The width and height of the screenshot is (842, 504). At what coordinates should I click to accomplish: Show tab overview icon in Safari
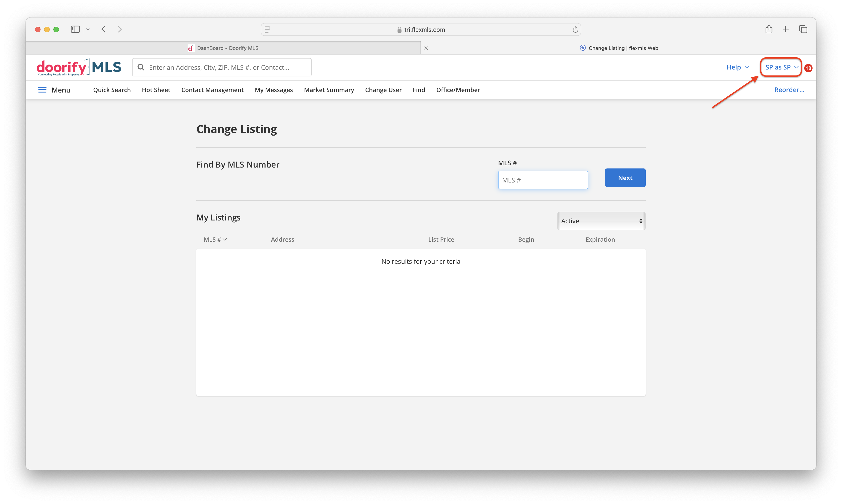coord(803,29)
